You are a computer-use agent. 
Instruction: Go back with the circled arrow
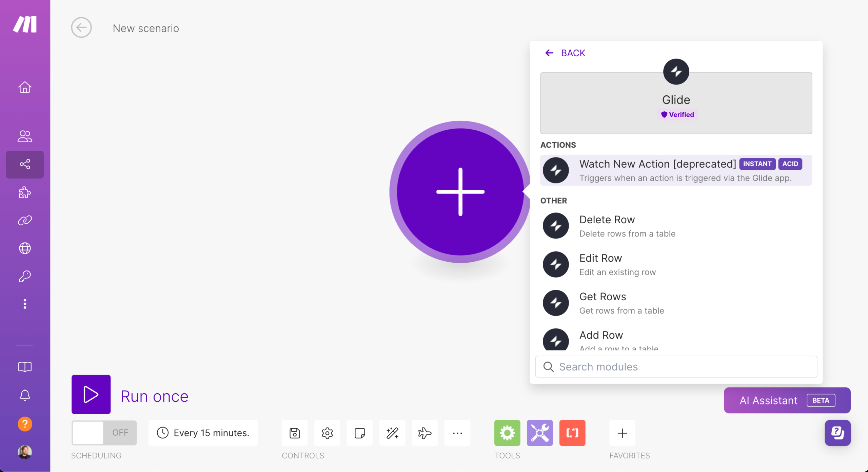81,27
